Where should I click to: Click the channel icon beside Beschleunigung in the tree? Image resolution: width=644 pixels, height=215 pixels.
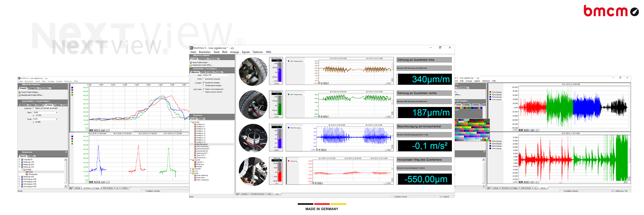click(195, 144)
